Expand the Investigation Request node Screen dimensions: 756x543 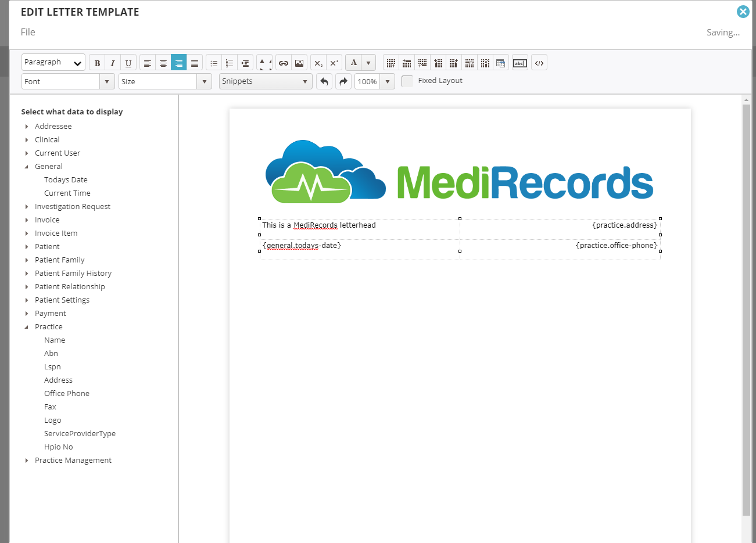point(27,207)
